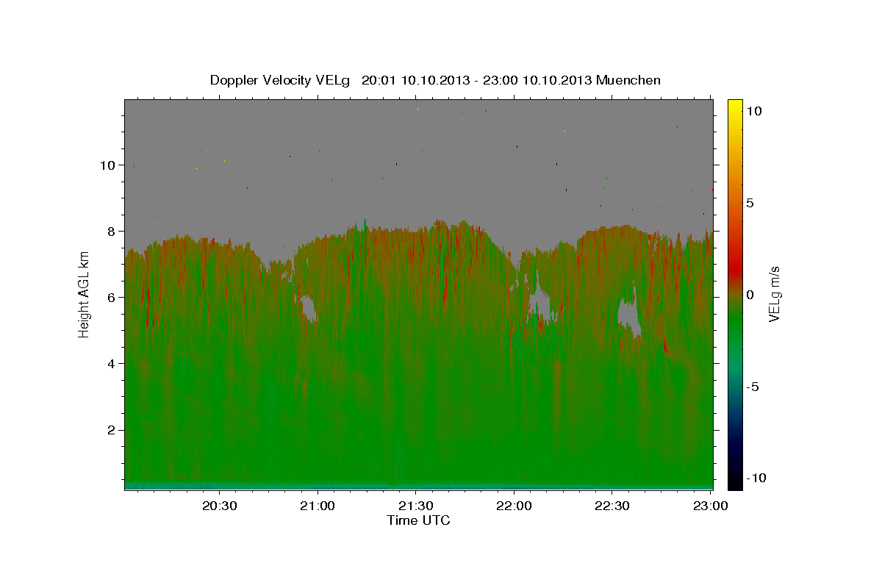Click the 23:00 time tick label
This screenshot has height=588, width=882.
pyautogui.click(x=710, y=506)
